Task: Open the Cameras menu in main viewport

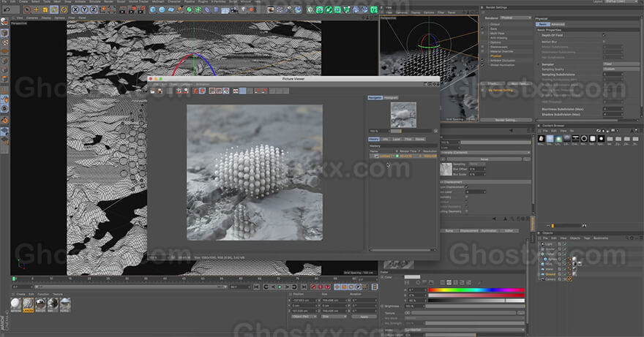Action: coord(32,18)
